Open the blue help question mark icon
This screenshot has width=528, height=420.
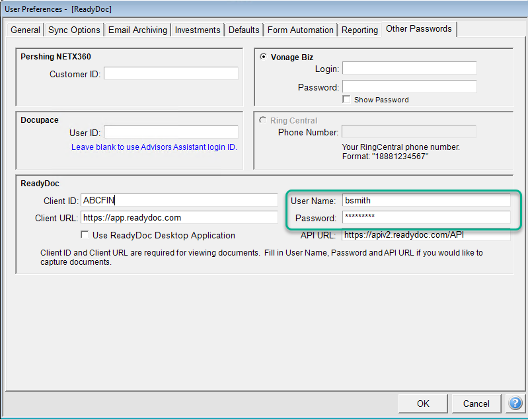point(515,403)
